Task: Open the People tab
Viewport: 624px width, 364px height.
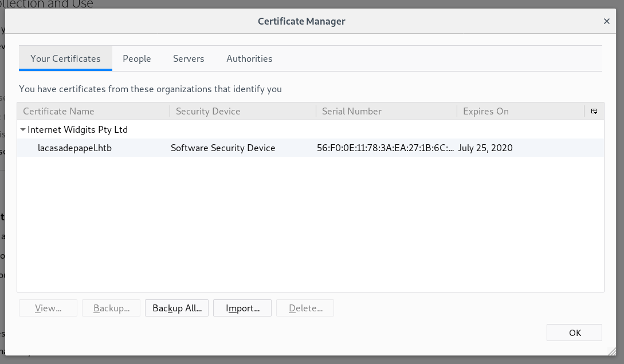Action: (137, 58)
